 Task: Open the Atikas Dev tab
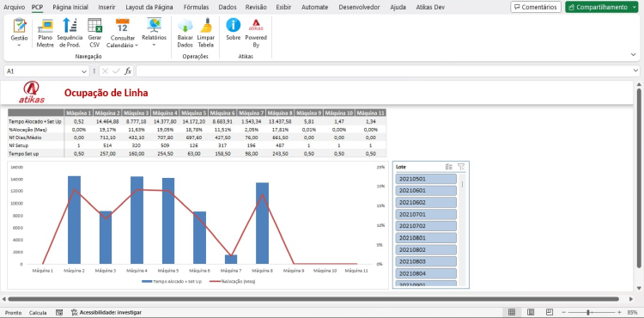point(430,7)
